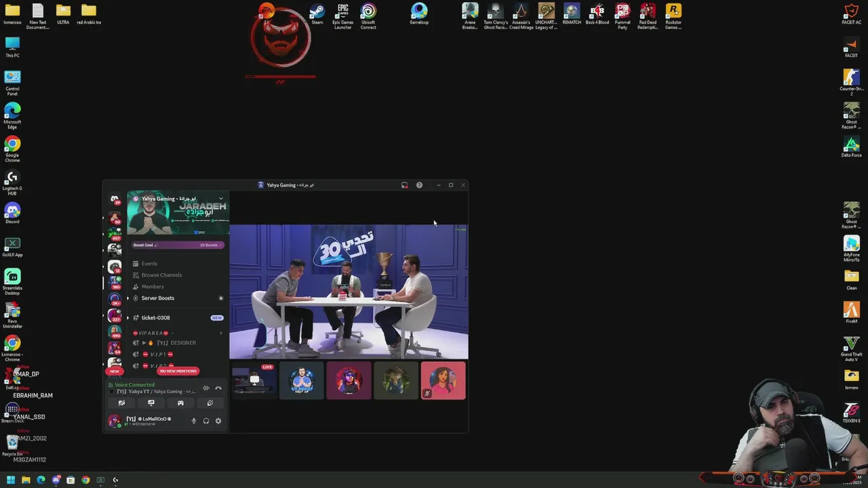Screen dimensions: 868x488
Task: Select the blue avatar participant tile
Action: [x=301, y=380]
